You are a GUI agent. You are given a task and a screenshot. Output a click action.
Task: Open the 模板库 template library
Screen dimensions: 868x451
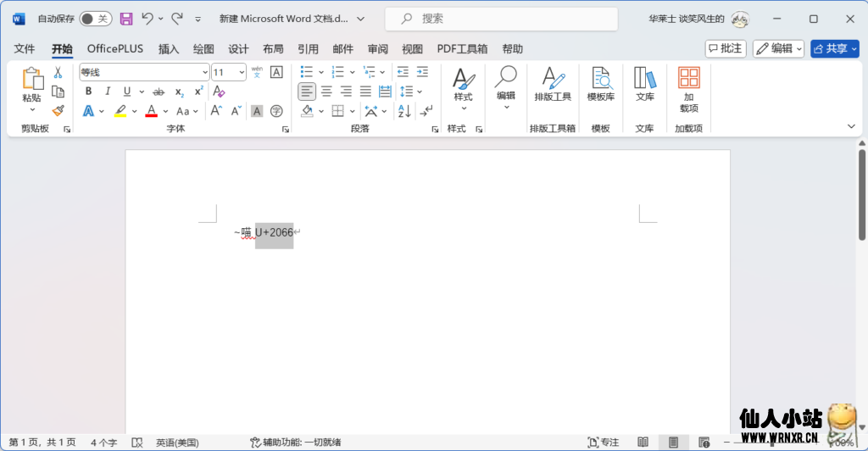601,85
